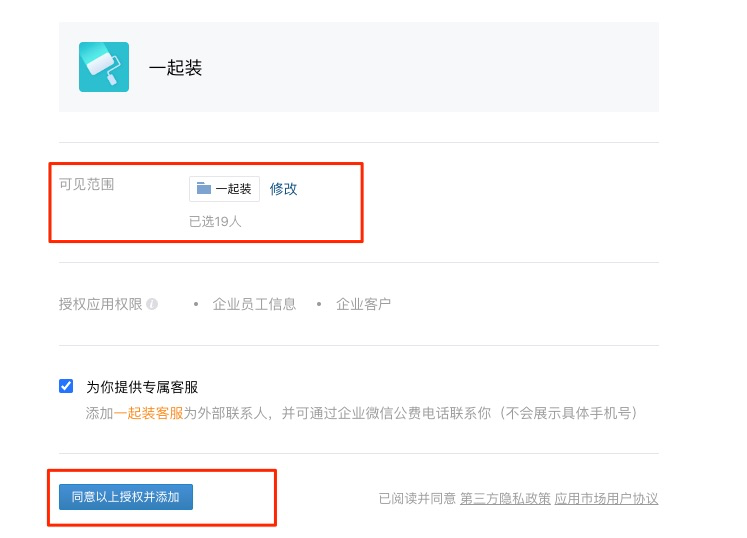Click the 同意以上授权并添加 button
The height and width of the screenshot is (538, 747).
tap(126, 497)
